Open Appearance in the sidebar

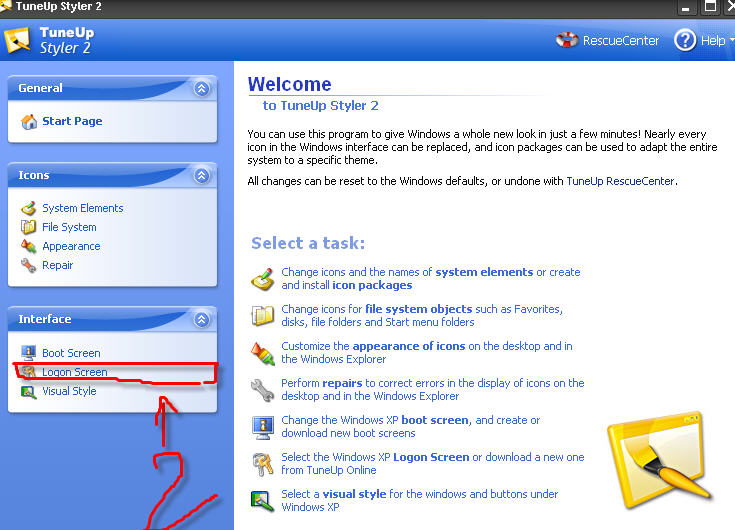pyautogui.click(x=71, y=246)
